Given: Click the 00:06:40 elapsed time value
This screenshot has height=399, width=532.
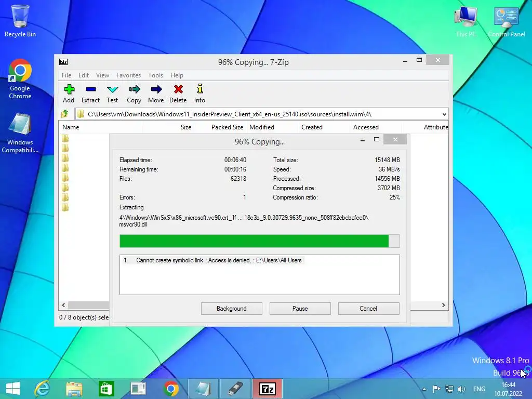Looking at the screenshot, I should tap(235, 160).
